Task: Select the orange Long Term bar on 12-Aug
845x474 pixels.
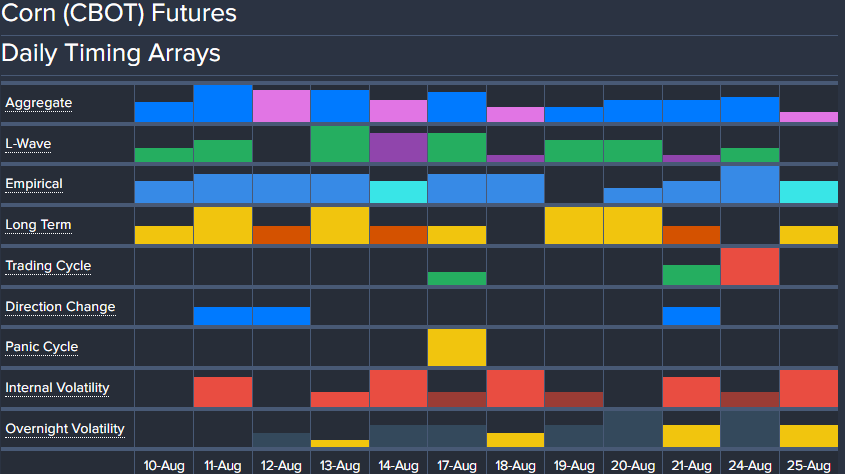Action: coord(281,235)
